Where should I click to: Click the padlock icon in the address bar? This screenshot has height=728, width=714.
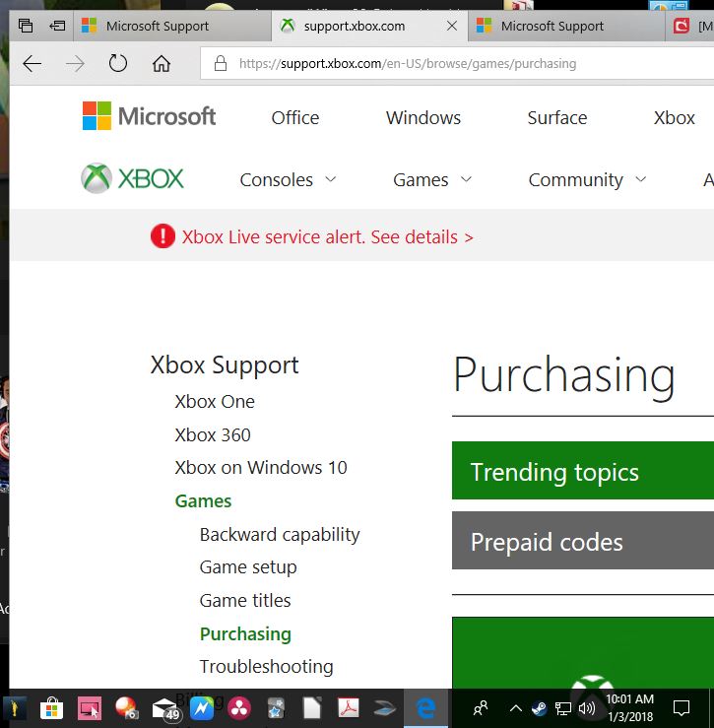(220, 64)
